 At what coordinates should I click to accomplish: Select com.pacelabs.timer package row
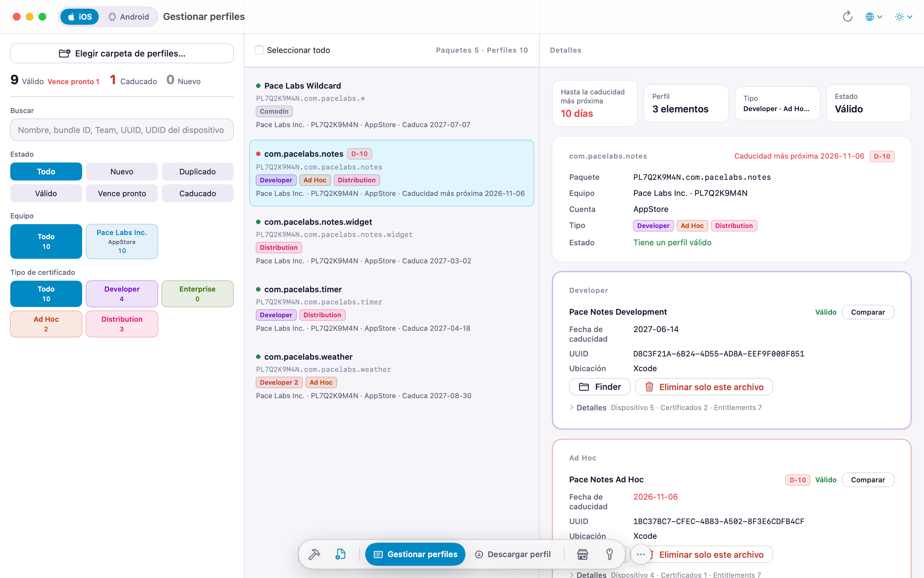click(x=391, y=308)
